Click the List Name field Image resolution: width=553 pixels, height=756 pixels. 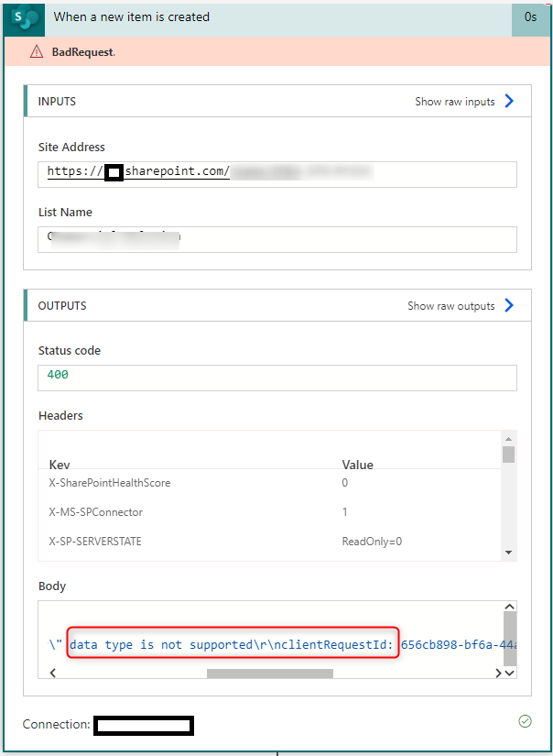click(x=277, y=239)
